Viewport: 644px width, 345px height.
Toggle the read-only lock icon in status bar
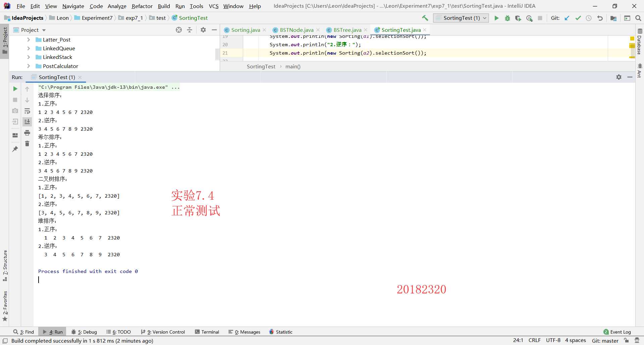click(626, 341)
